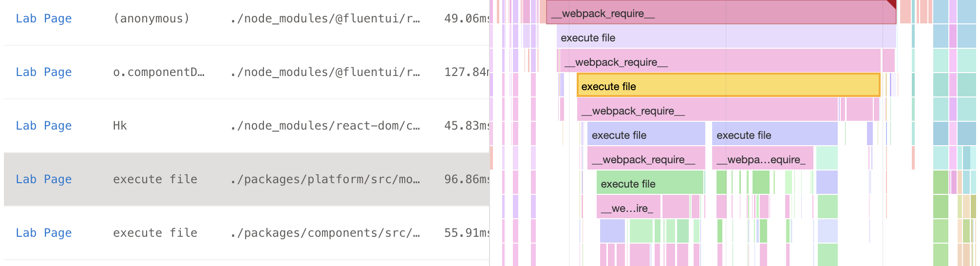Click the (anonymous) function name

click(151, 19)
